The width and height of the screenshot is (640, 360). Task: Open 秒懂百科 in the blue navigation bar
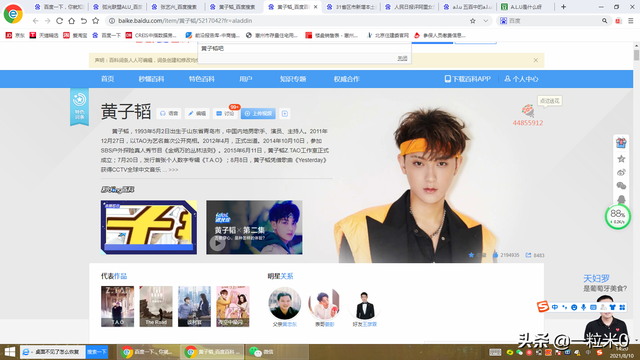[x=151, y=79]
